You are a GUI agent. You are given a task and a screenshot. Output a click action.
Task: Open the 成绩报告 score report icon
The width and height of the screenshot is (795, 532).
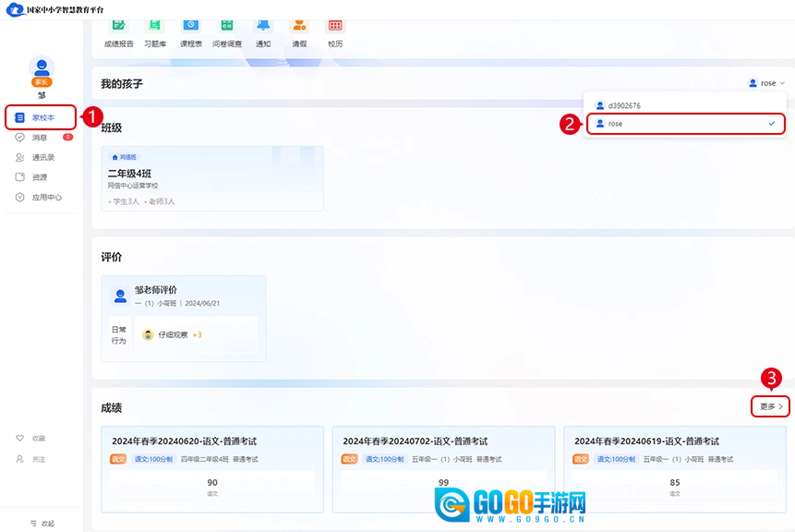[118, 27]
